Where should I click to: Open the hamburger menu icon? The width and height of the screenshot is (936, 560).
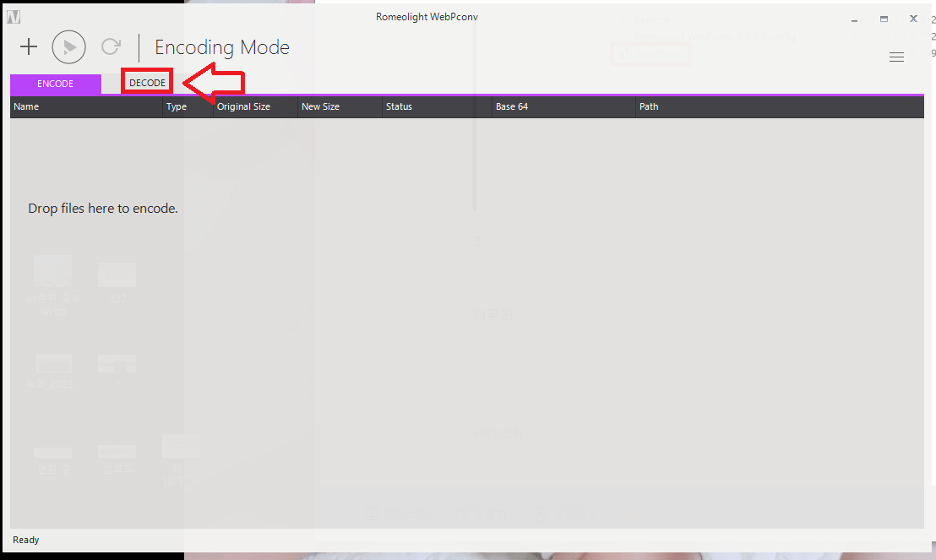click(896, 57)
